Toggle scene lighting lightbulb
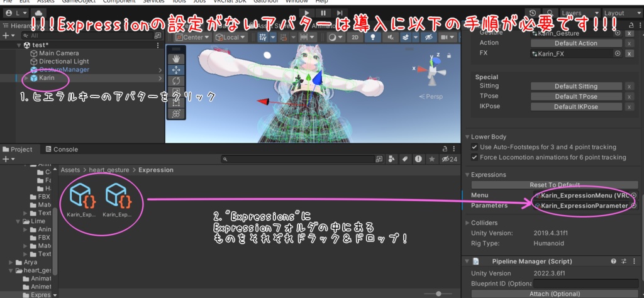644x298 pixels. [373, 37]
